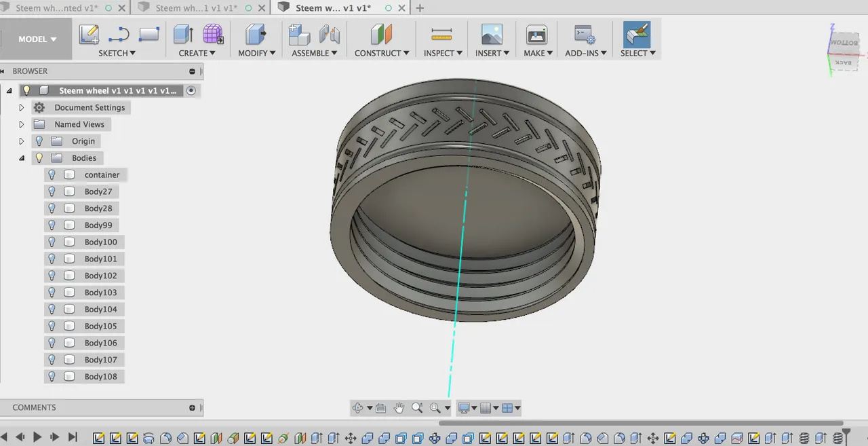
Task: Toggle visibility bulb for Origin folder
Action: point(39,141)
